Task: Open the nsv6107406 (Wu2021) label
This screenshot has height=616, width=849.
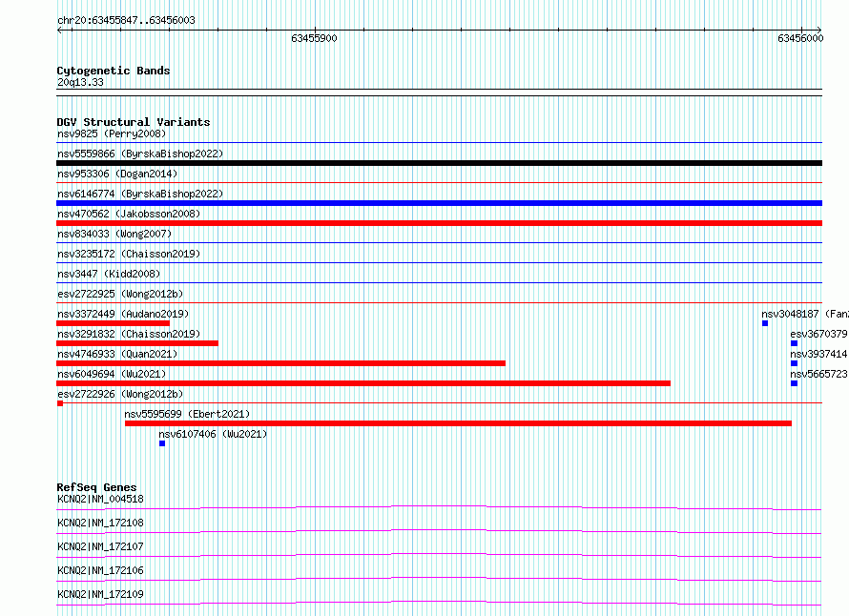Action: (x=213, y=434)
